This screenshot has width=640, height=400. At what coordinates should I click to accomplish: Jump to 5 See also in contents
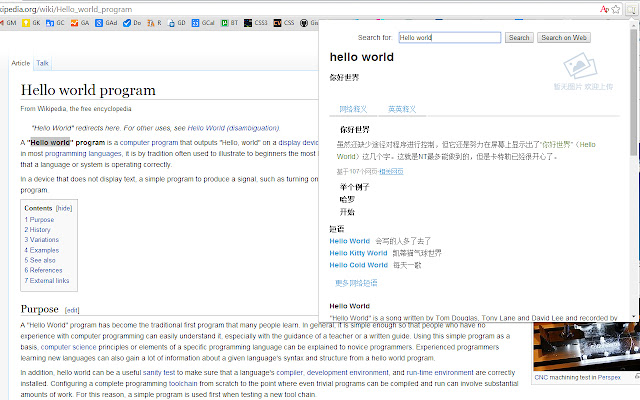(x=40, y=260)
